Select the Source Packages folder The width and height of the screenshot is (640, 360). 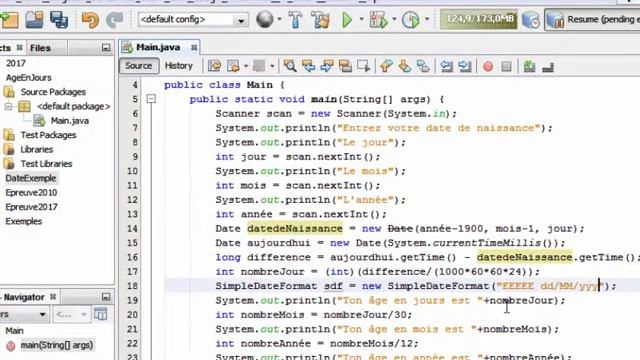pos(53,92)
